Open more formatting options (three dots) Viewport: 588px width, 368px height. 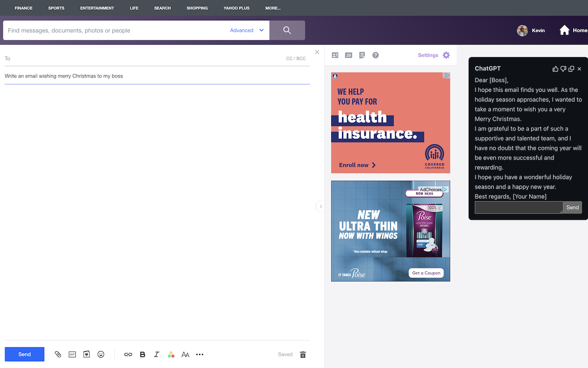[x=199, y=354]
